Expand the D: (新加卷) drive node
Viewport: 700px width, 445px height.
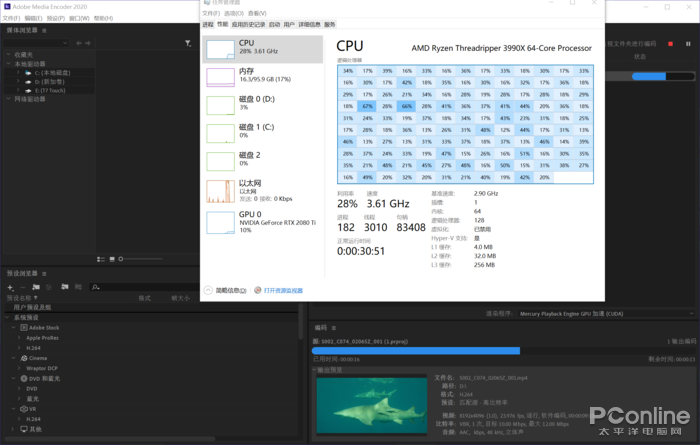18,81
